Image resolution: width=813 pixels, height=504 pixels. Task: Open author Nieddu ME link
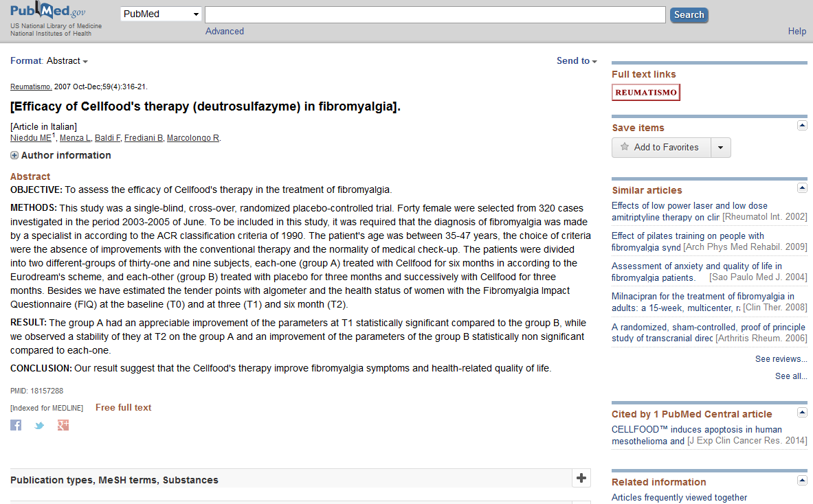coord(31,138)
